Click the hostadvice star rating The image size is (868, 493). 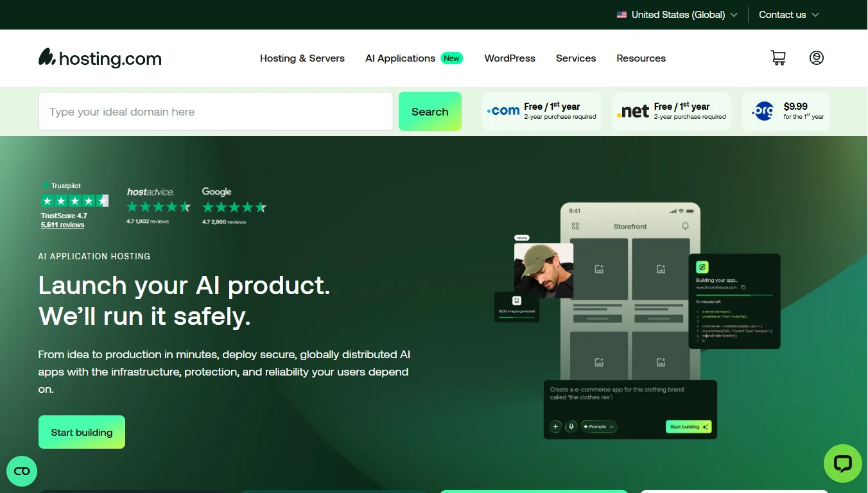(x=159, y=207)
